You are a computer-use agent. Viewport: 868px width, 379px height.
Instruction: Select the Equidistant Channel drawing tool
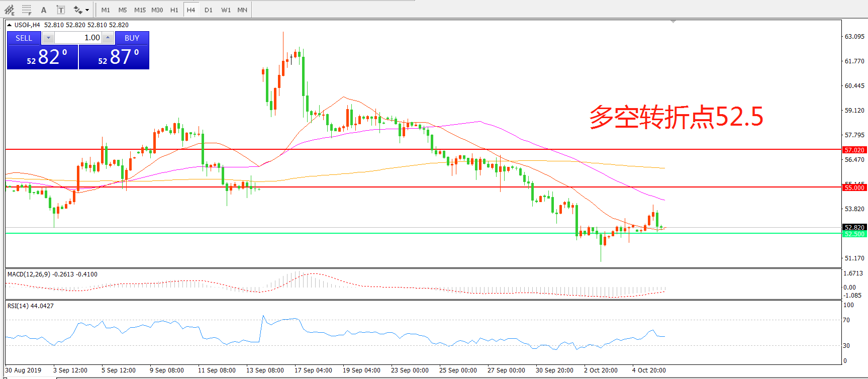tap(9, 10)
